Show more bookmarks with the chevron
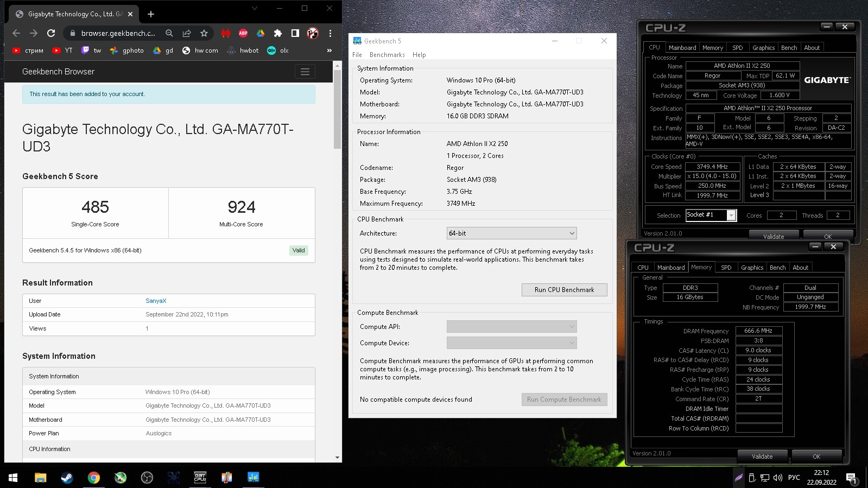Screen dimensions: 868x488 tap(329, 50)
